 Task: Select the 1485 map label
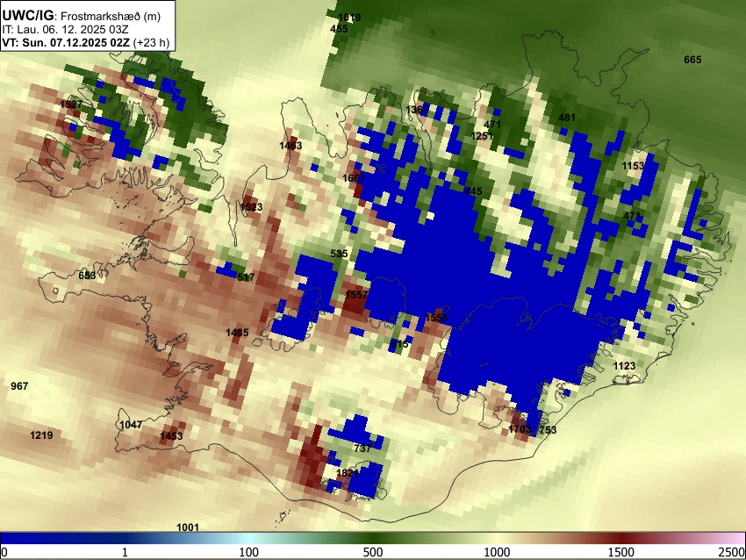(237, 333)
